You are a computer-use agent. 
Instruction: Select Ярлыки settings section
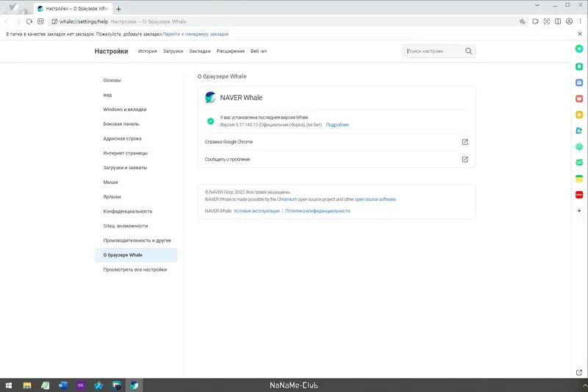112,197
